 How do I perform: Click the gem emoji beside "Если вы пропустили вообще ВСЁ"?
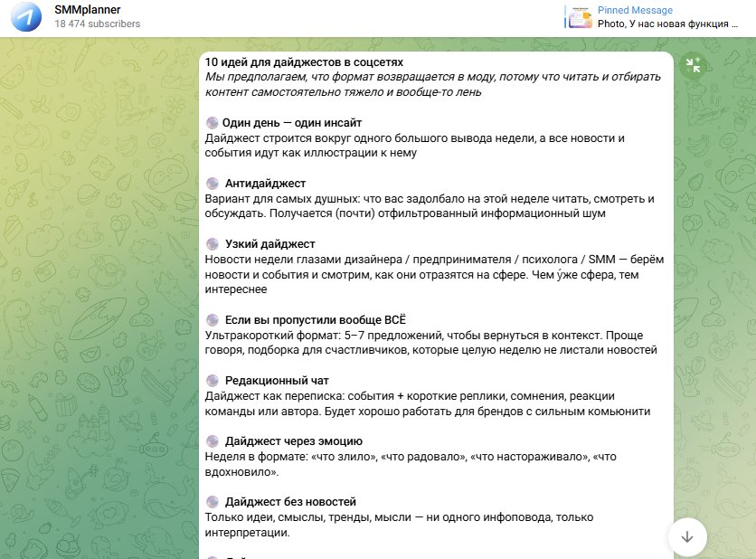pyautogui.click(x=213, y=319)
